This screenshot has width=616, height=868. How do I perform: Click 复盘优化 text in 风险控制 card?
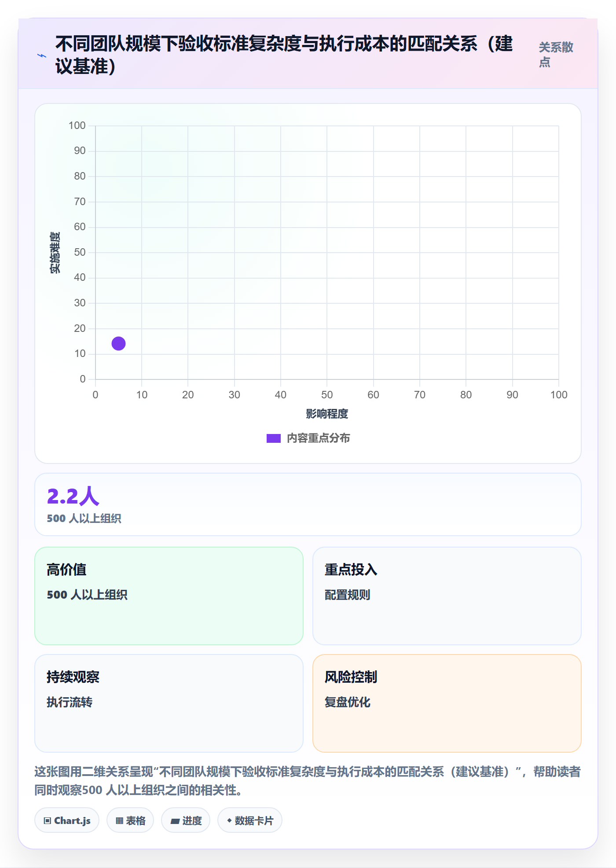tap(348, 702)
